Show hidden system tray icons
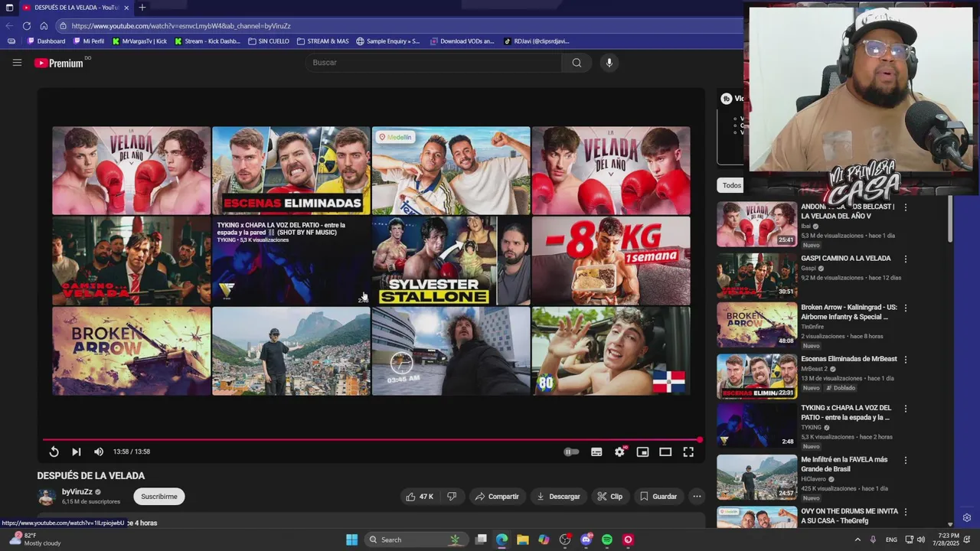 pyautogui.click(x=857, y=540)
